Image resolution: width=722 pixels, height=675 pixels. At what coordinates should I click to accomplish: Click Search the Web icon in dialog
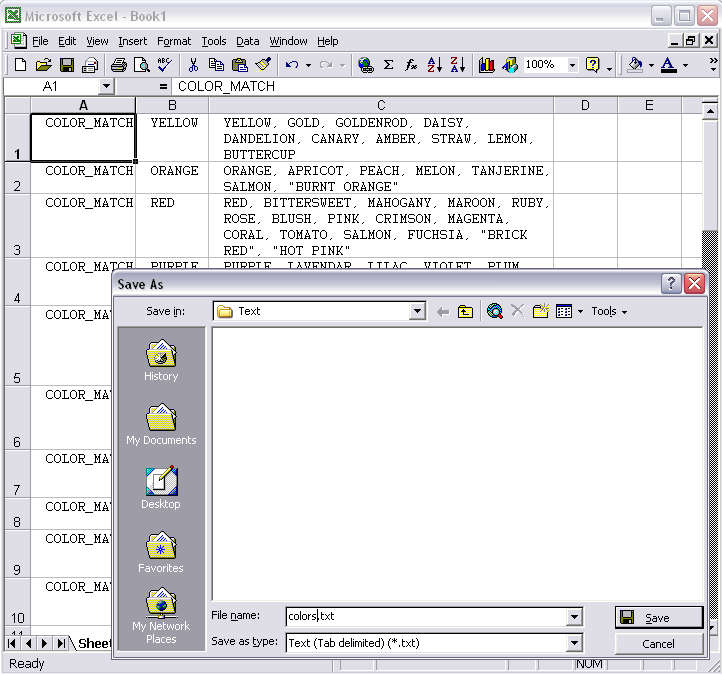(494, 312)
